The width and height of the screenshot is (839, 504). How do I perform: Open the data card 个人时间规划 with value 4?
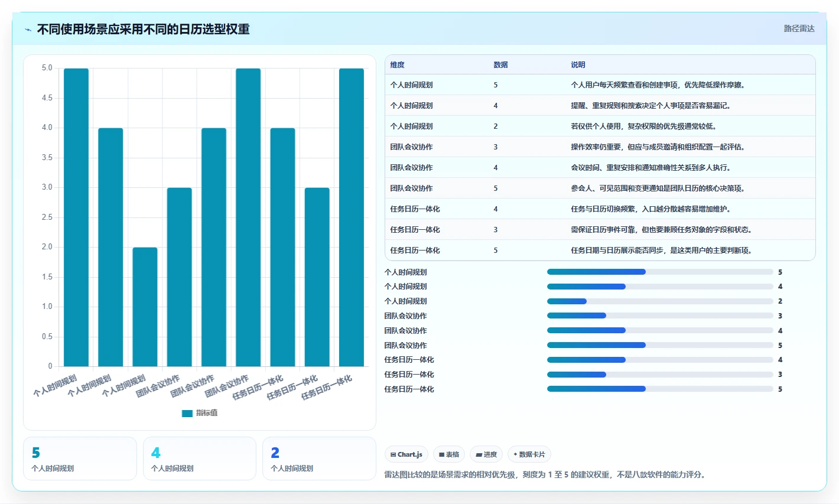tap(200, 459)
